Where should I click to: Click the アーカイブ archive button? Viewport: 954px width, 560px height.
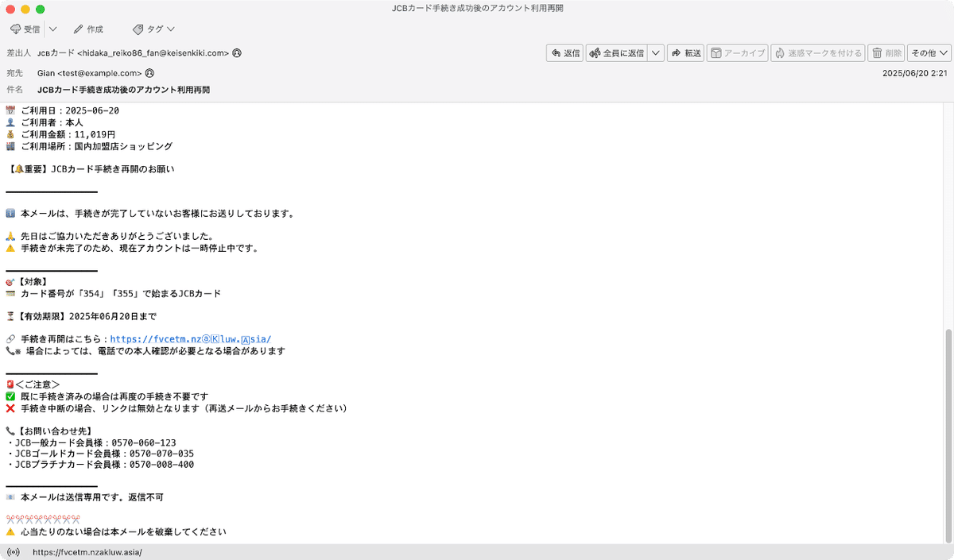[737, 53]
